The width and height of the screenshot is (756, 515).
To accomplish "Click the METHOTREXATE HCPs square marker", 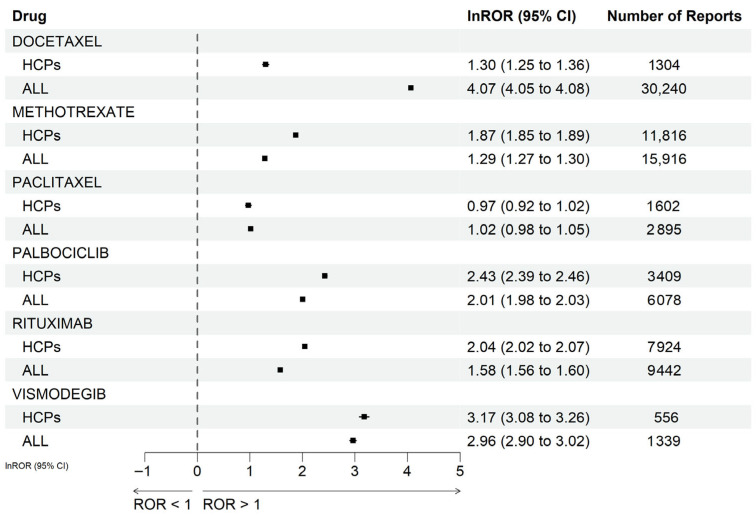I will [x=296, y=136].
